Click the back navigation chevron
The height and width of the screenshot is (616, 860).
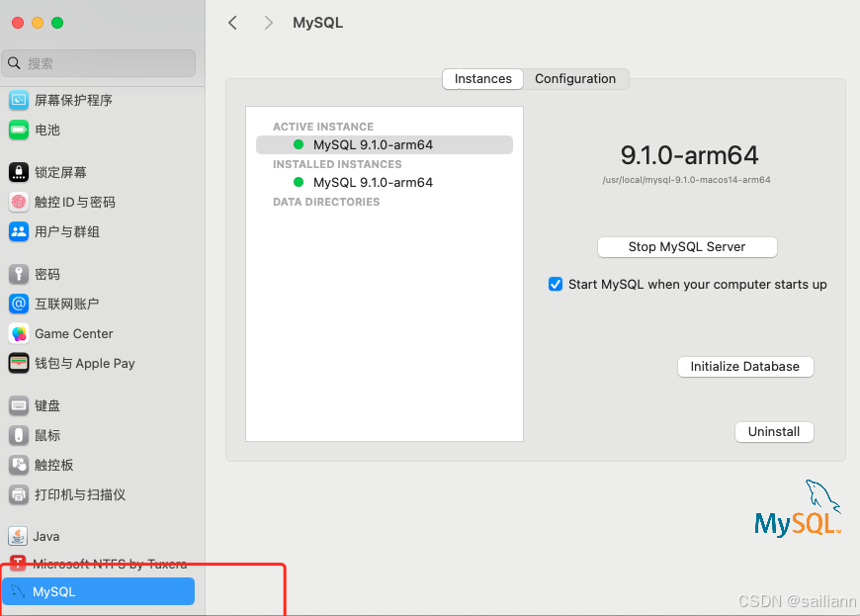pyautogui.click(x=232, y=22)
